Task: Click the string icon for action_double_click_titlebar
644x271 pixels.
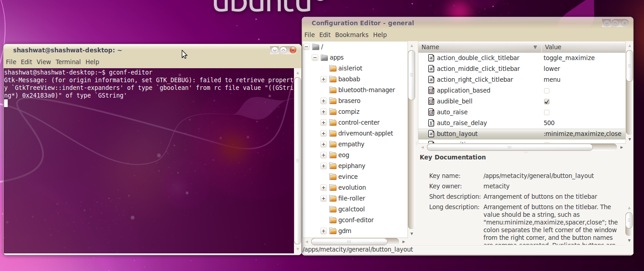Action: [431, 58]
